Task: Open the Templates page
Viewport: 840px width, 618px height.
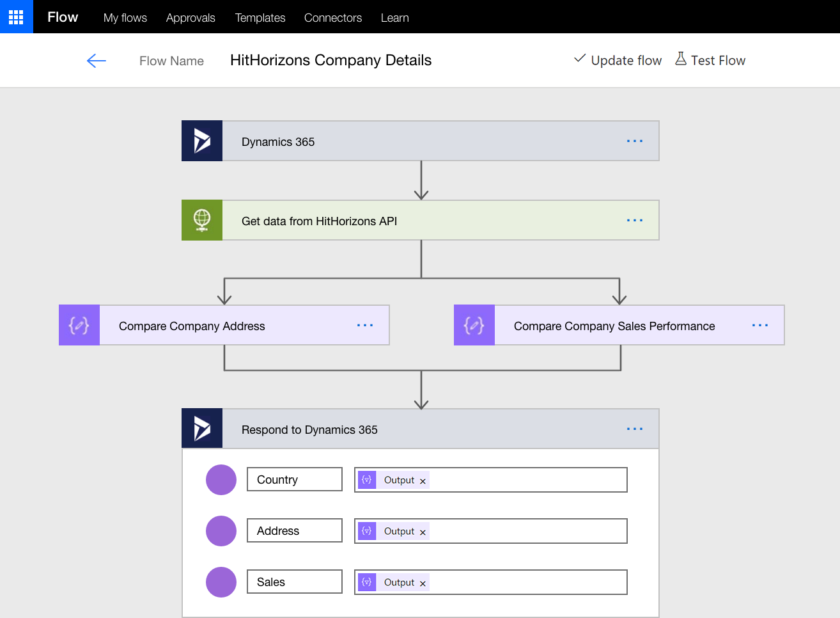Action: (260, 18)
